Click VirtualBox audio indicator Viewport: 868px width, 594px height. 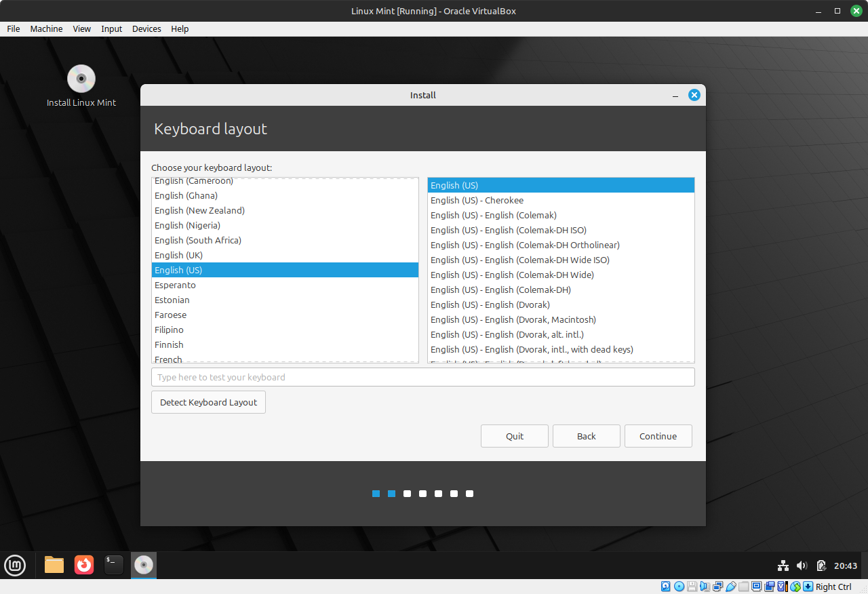coord(705,587)
